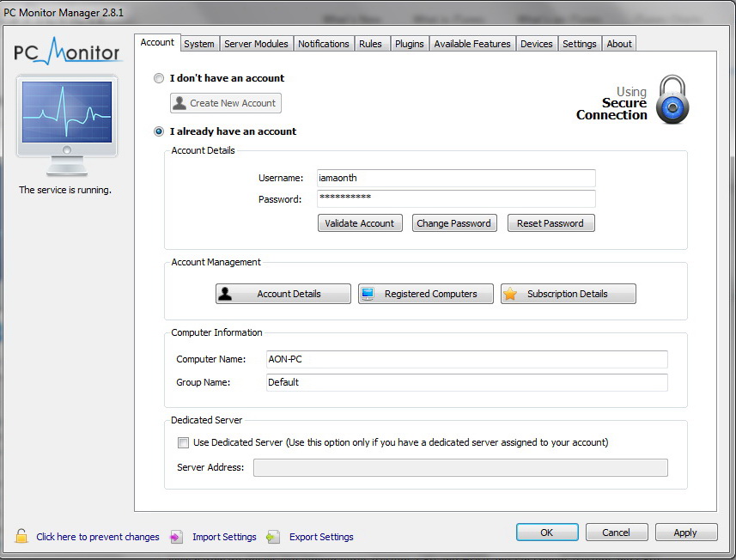Go to the Server Modules tab
The height and width of the screenshot is (560, 736).
(x=256, y=44)
